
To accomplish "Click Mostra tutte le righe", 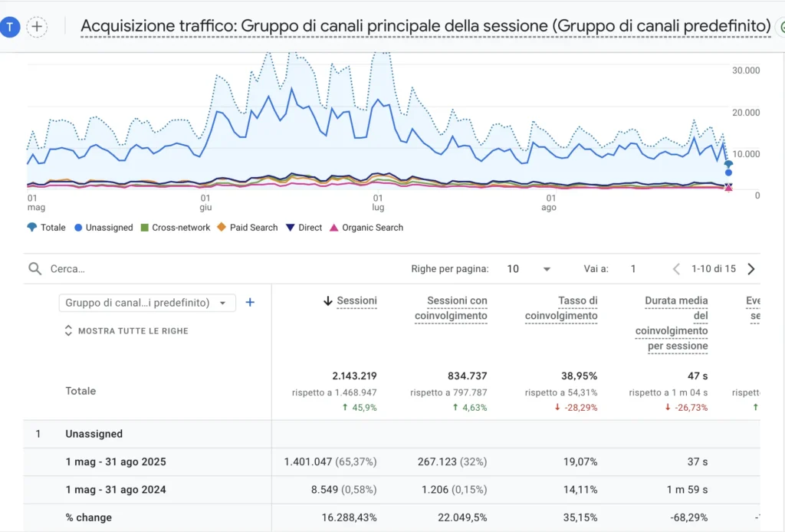I will (x=133, y=331).
